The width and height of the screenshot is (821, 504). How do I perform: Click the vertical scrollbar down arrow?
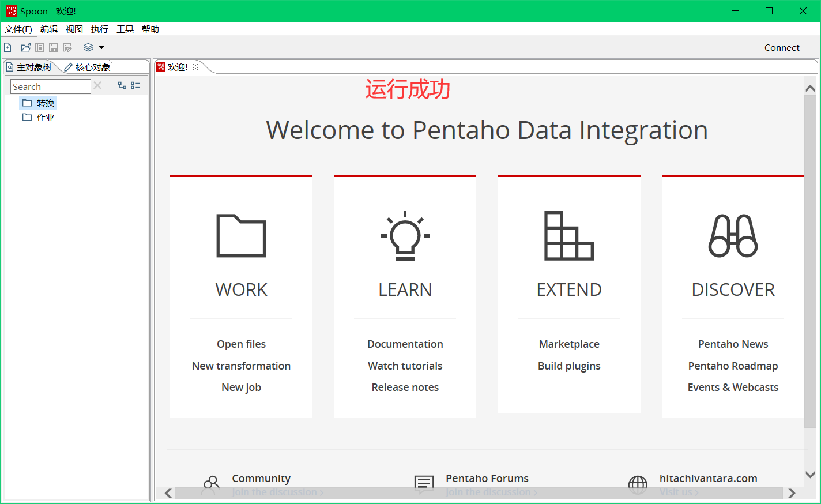click(x=810, y=475)
